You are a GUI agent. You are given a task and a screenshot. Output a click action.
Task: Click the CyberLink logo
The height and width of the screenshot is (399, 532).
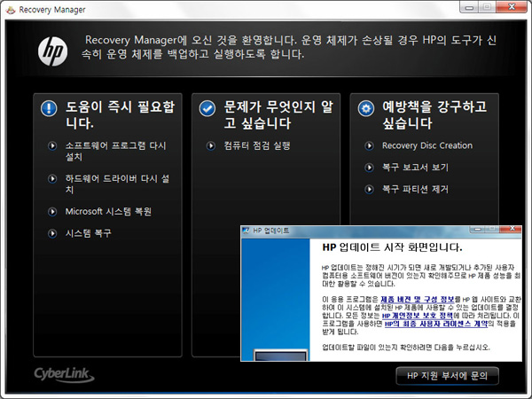64,374
